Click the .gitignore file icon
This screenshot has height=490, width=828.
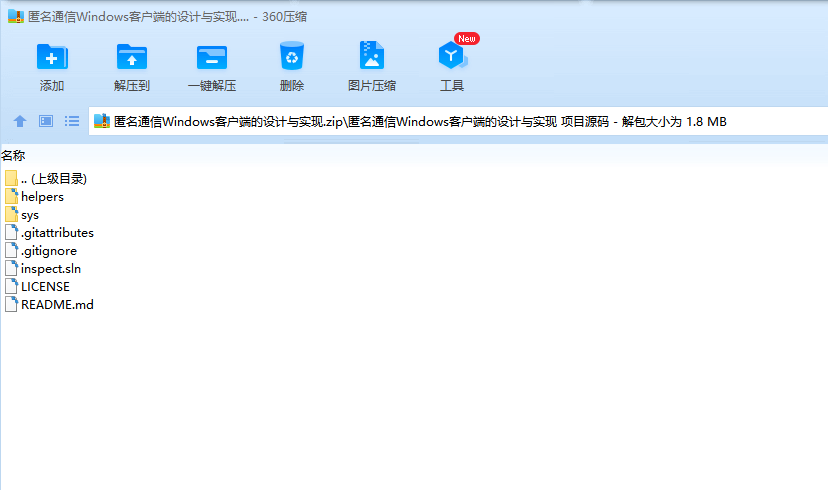[x=12, y=250]
